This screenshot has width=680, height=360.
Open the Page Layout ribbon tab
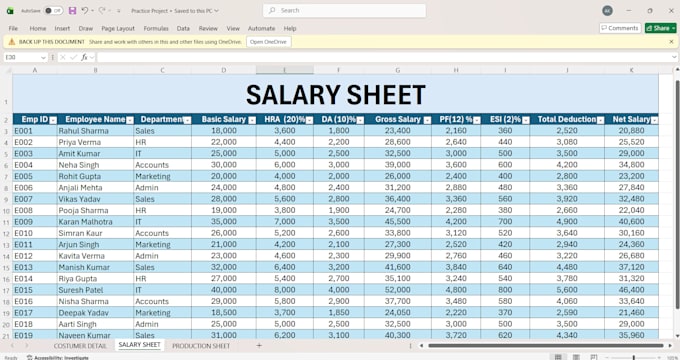(118, 28)
